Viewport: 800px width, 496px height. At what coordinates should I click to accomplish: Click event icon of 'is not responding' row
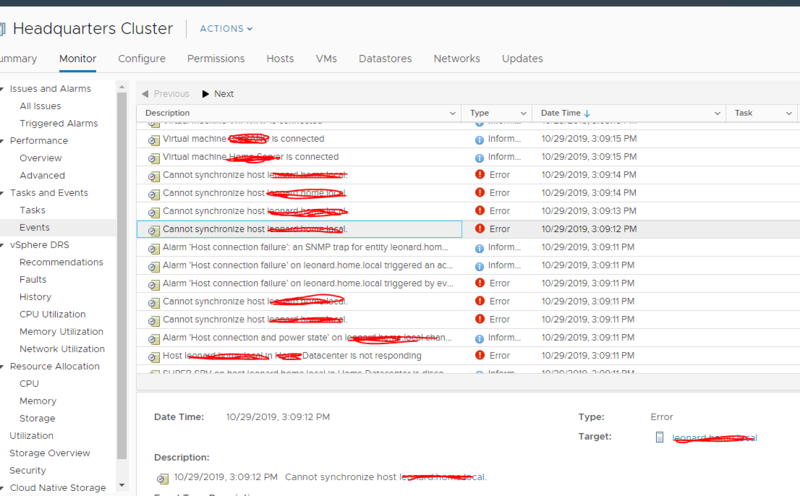pos(154,357)
